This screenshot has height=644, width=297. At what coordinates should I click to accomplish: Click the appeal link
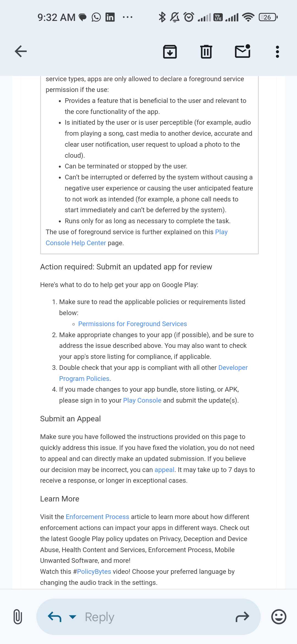pyautogui.click(x=164, y=470)
